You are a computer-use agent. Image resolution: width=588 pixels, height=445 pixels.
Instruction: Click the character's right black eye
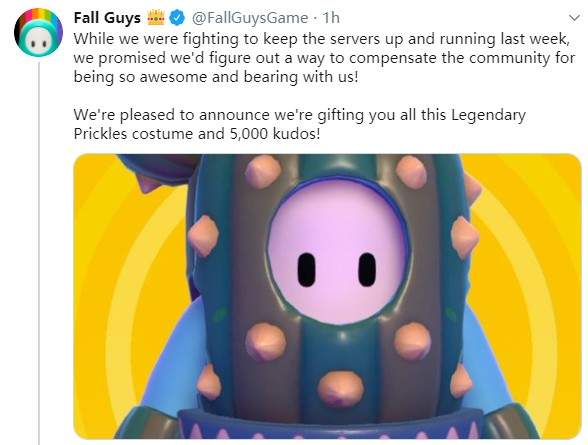(367, 269)
